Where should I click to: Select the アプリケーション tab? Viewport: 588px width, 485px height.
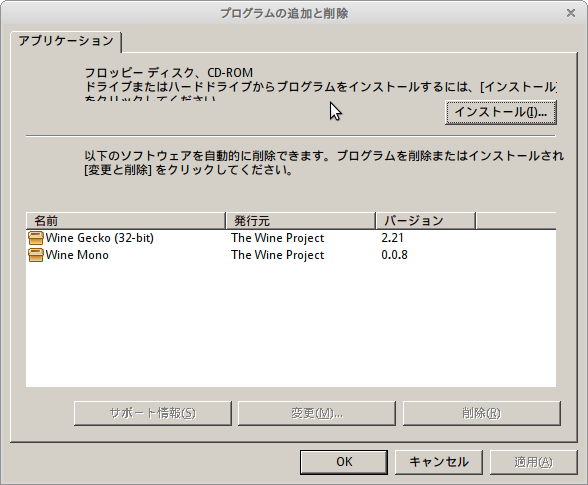click(66, 41)
